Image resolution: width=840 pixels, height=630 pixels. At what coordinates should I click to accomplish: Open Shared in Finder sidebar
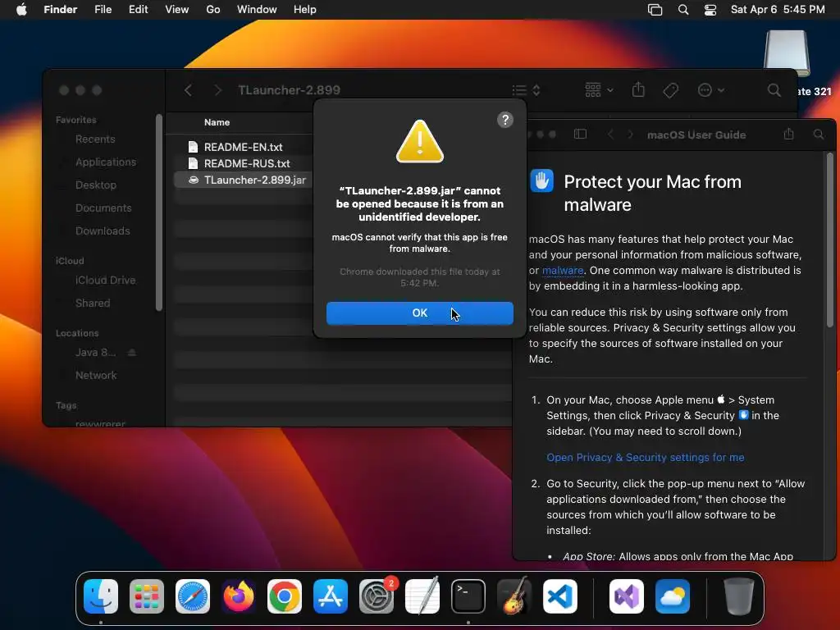coord(93,304)
